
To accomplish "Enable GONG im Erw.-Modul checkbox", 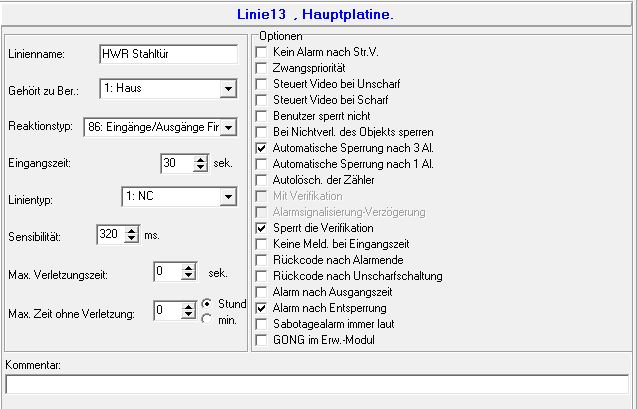I will click(x=262, y=340).
